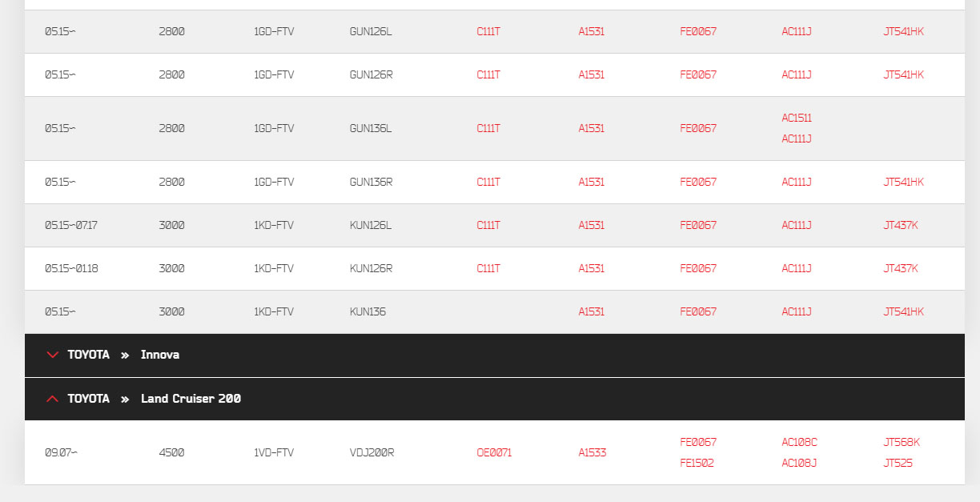
Task: Open JT568K part link
Action: [x=902, y=442]
